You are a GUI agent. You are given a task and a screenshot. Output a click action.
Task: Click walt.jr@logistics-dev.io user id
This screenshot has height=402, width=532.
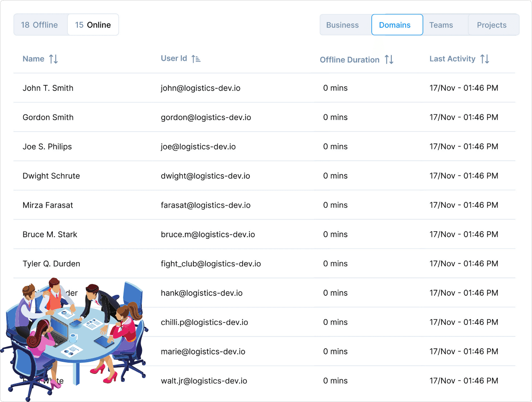[x=204, y=381]
